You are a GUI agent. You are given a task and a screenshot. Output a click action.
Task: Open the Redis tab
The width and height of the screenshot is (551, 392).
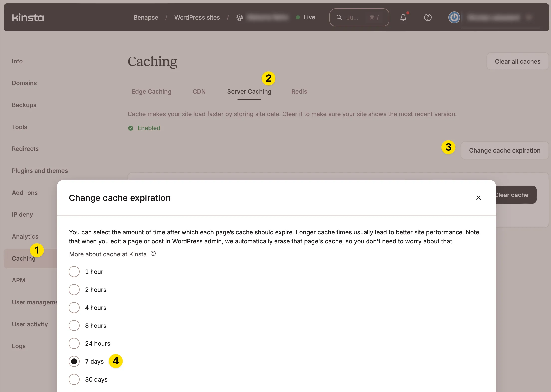point(299,91)
